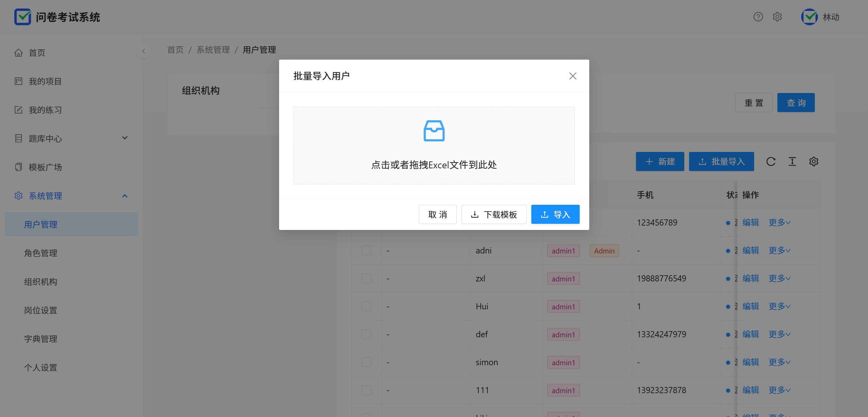Expand the 题库中心 menu chevron
Viewport: 868px width, 417px height.
click(x=125, y=138)
